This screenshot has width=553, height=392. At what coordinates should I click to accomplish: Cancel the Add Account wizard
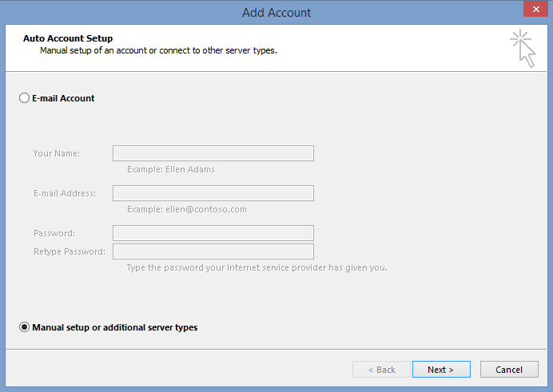pos(508,370)
